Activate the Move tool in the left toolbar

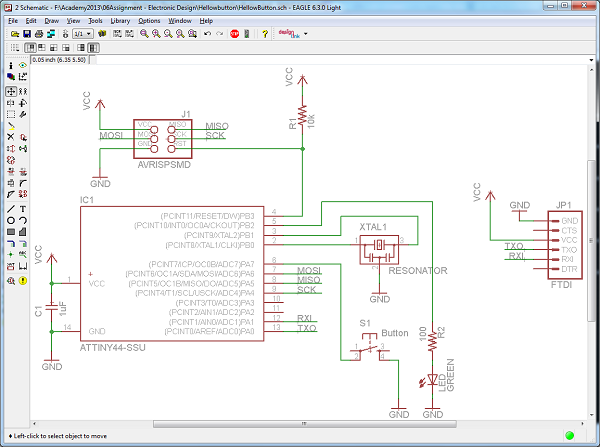click(11, 91)
